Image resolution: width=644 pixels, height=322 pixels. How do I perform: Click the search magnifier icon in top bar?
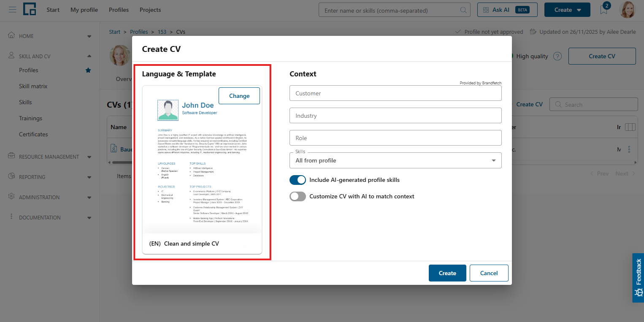(463, 10)
